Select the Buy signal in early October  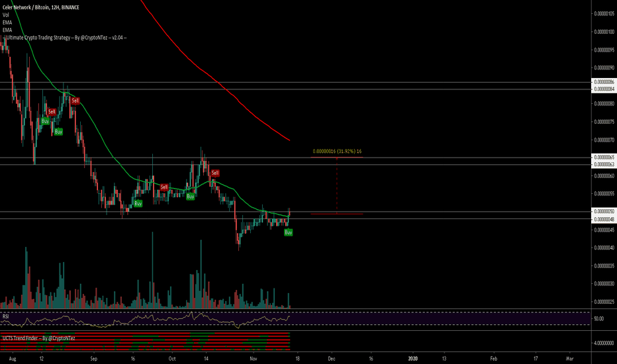point(191,197)
